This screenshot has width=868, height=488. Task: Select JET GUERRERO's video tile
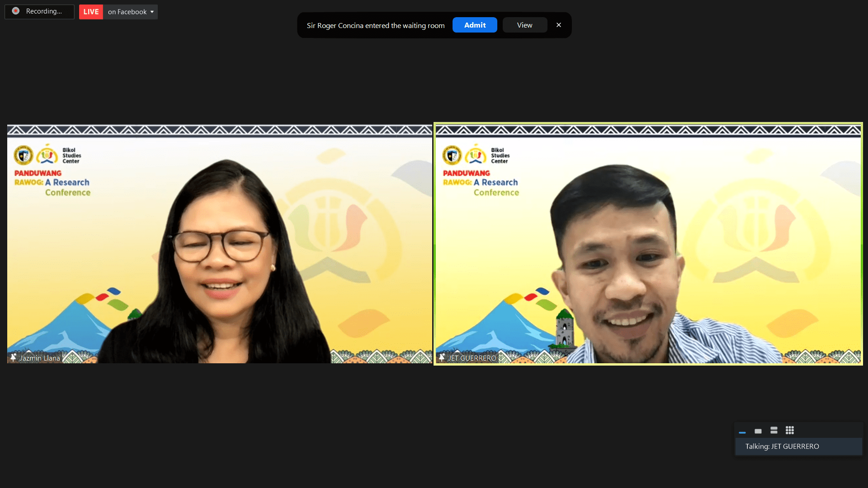648,244
